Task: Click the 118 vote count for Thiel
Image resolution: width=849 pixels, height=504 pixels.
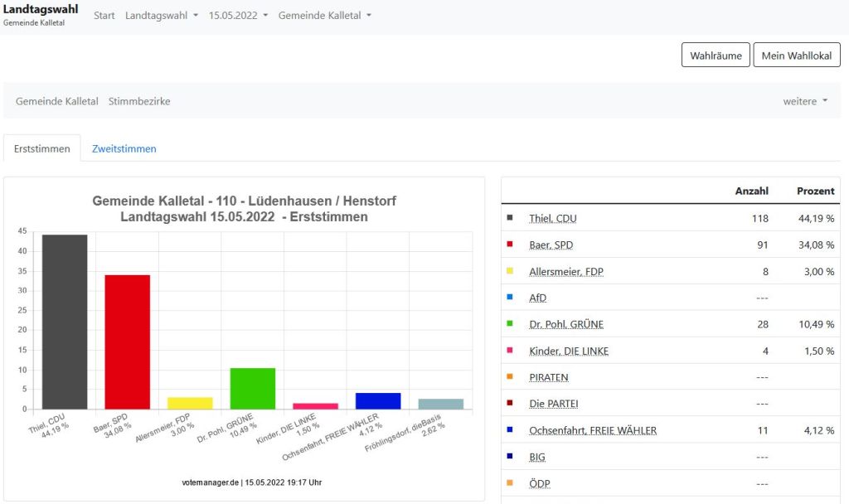Action: (x=760, y=218)
